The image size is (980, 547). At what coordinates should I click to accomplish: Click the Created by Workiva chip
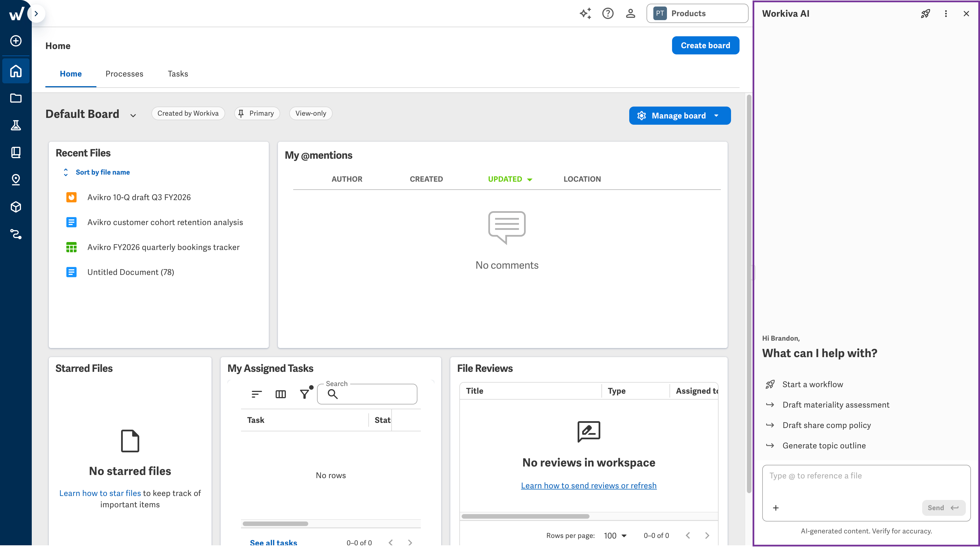(x=188, y=113)
